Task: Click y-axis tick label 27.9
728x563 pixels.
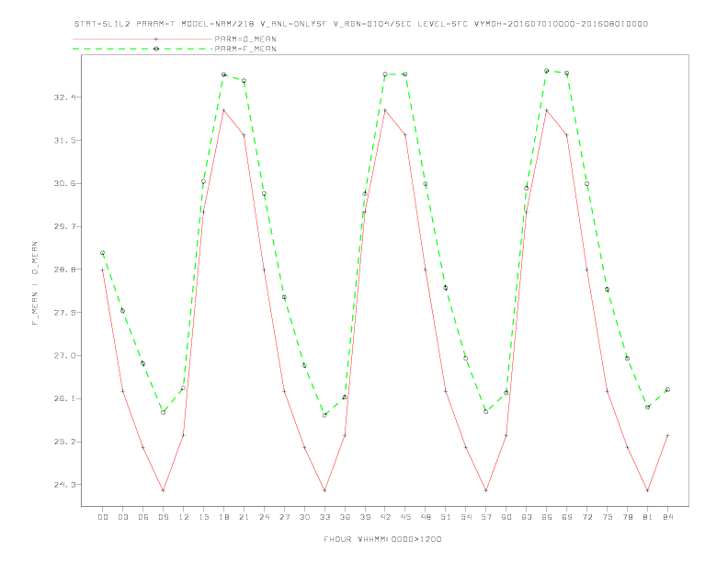Action: tap(63, 313)
